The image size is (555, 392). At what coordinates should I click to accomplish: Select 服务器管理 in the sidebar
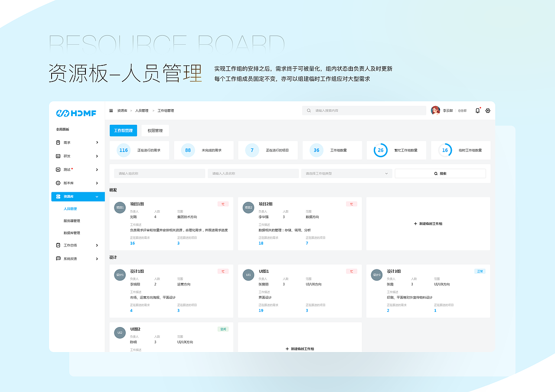72,221
